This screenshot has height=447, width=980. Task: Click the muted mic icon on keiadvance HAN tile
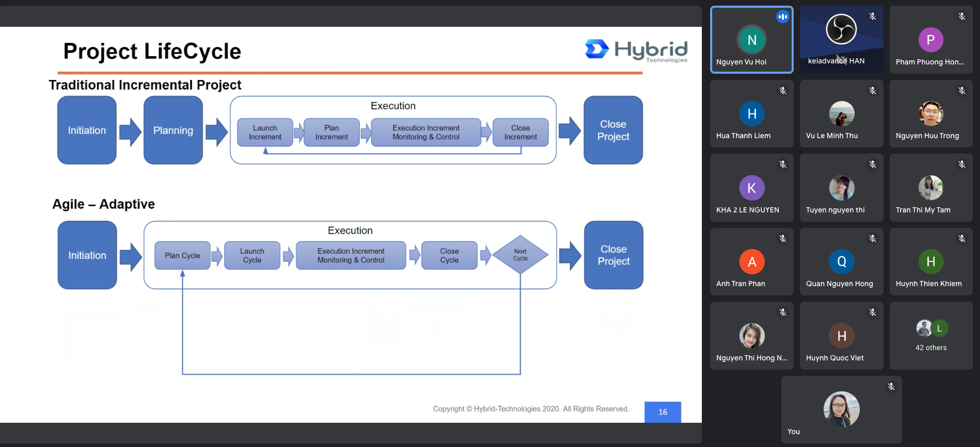click(873, 16)
